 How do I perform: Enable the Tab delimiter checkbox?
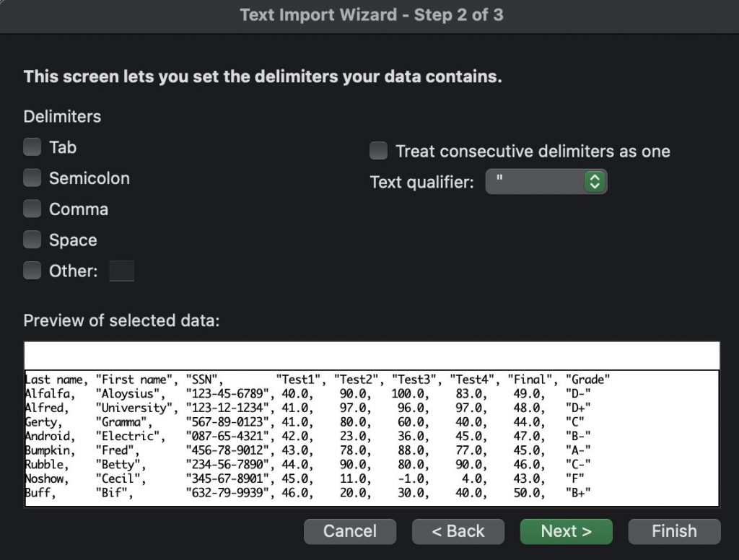pyautogui.click(x=32, y=146)
